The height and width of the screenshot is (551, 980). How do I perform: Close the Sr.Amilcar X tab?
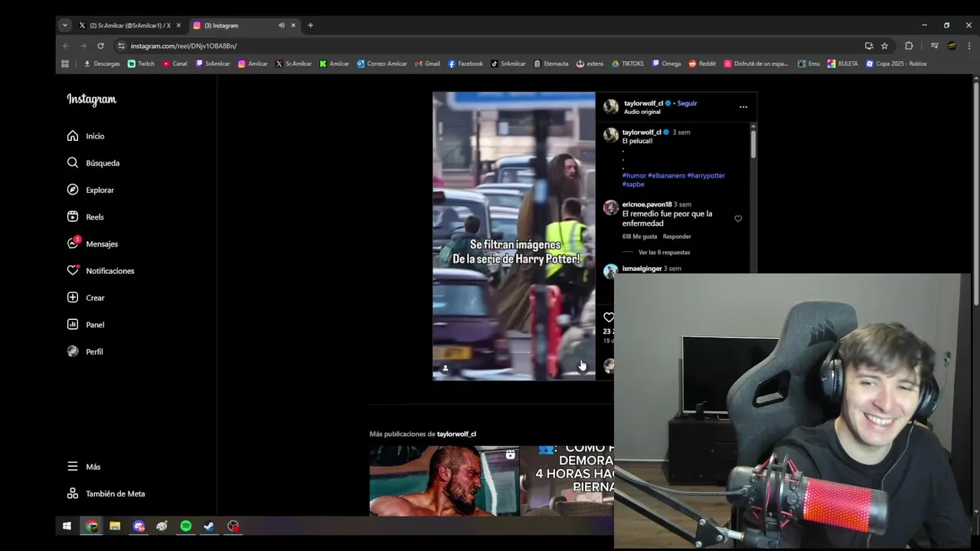click(178, 25)
